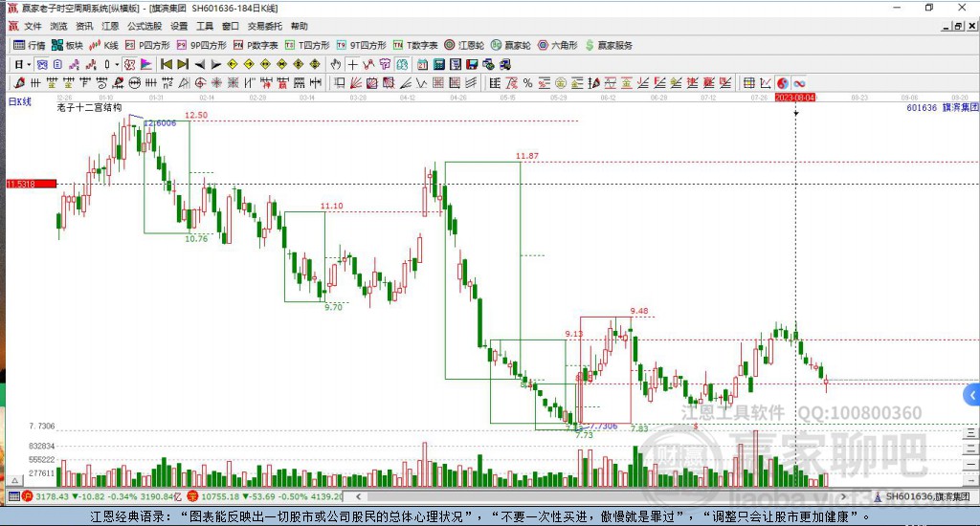The height and width of the screenshot is (526, 980).
Task: Launch the 赢家轮 wheel tool
Action: coord(511,45)
